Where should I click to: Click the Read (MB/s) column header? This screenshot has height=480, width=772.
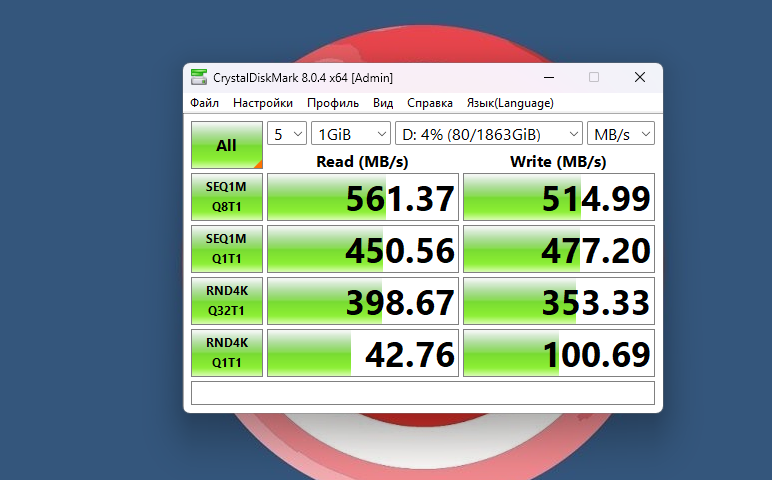pos(362,161)
